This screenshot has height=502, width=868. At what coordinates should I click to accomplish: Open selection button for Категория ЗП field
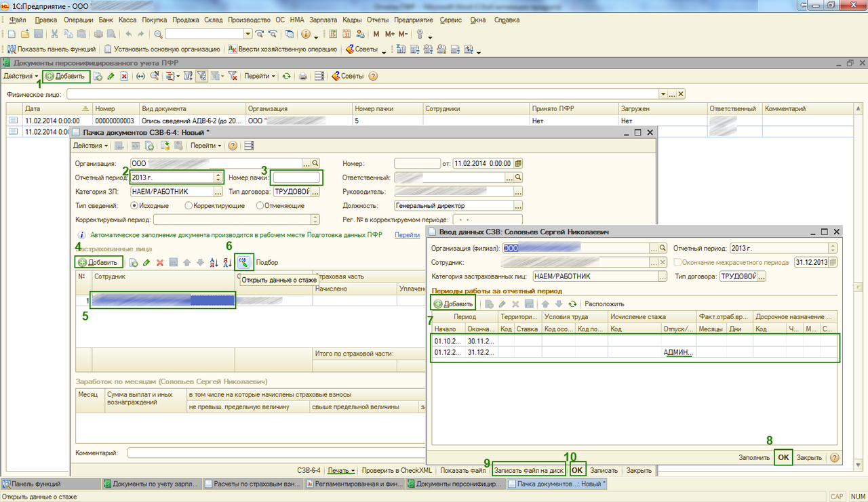218,192
